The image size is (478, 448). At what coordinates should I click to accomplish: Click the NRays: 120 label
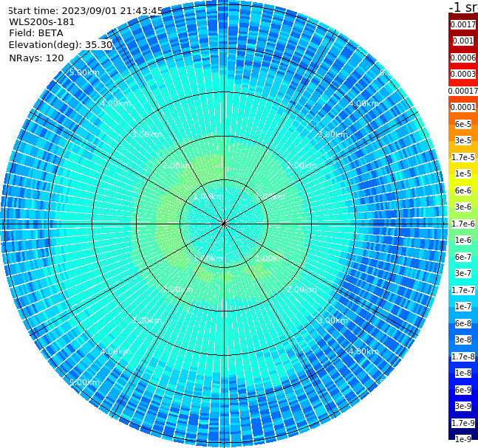pyautogui.click(x=36, y=58)
